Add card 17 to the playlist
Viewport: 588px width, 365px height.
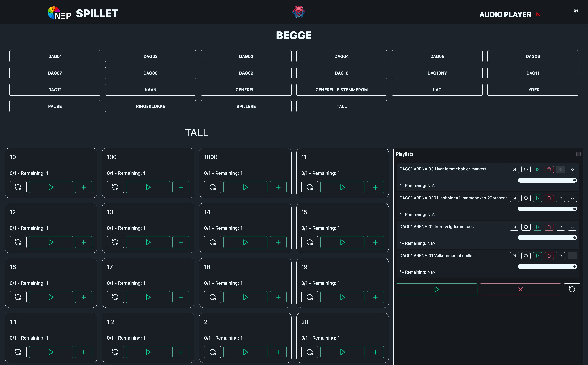(x=181, y=297)
